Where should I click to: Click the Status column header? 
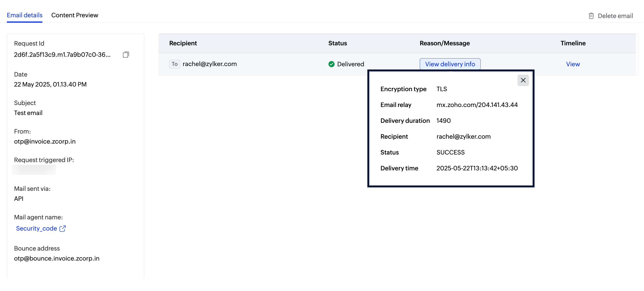338,43
